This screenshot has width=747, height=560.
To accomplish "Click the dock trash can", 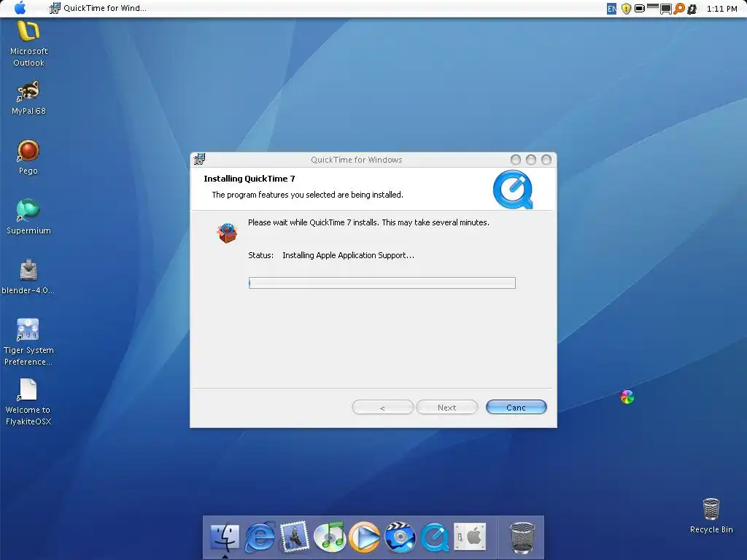I will click(x=522, y=538).
